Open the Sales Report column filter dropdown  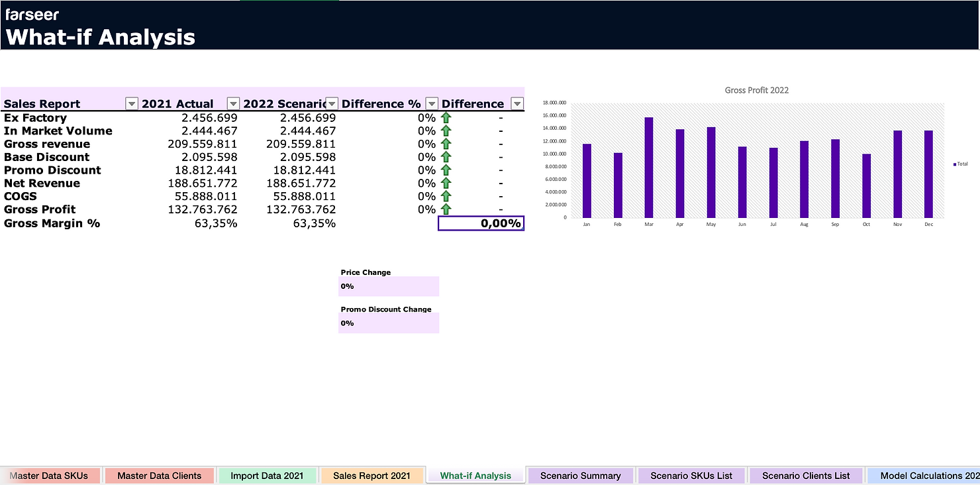(x=131, y=103)
